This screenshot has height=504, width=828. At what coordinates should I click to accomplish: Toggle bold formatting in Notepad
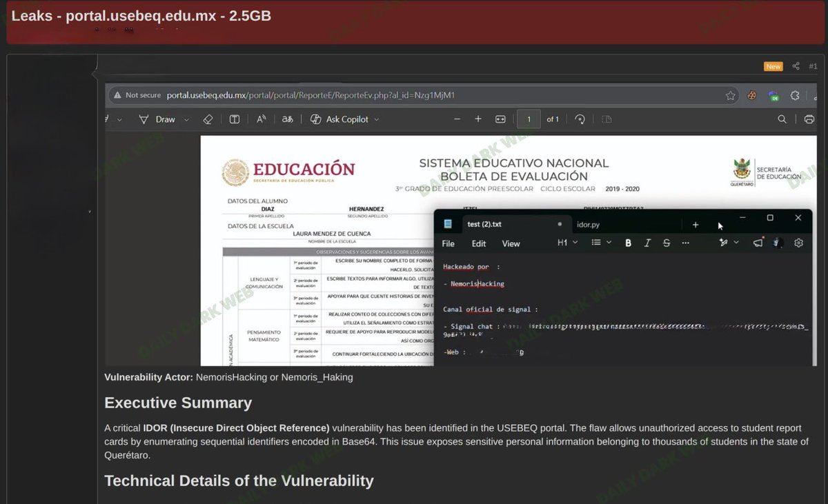pyautogui.click(x=628, y=243)
